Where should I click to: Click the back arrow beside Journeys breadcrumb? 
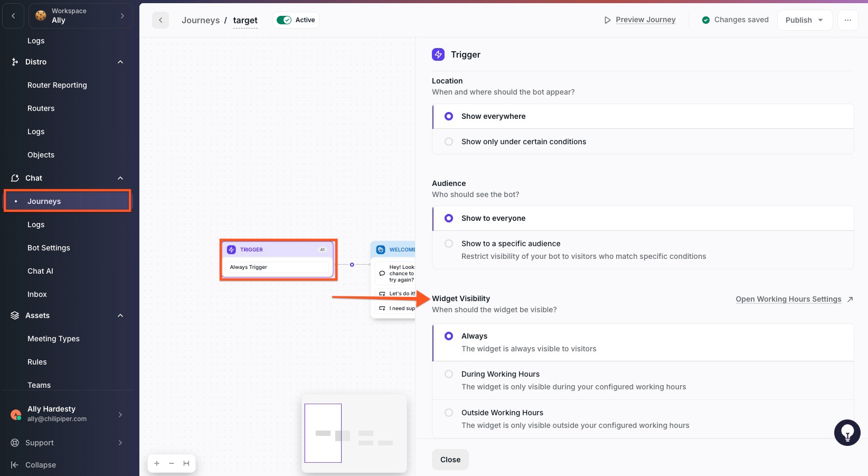pos(161,20)
